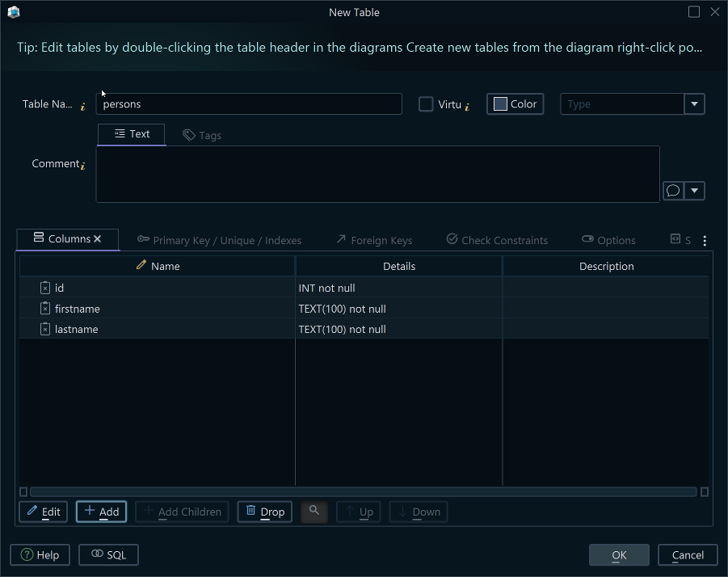Click the column icon of firstname row

pos(45,308)
